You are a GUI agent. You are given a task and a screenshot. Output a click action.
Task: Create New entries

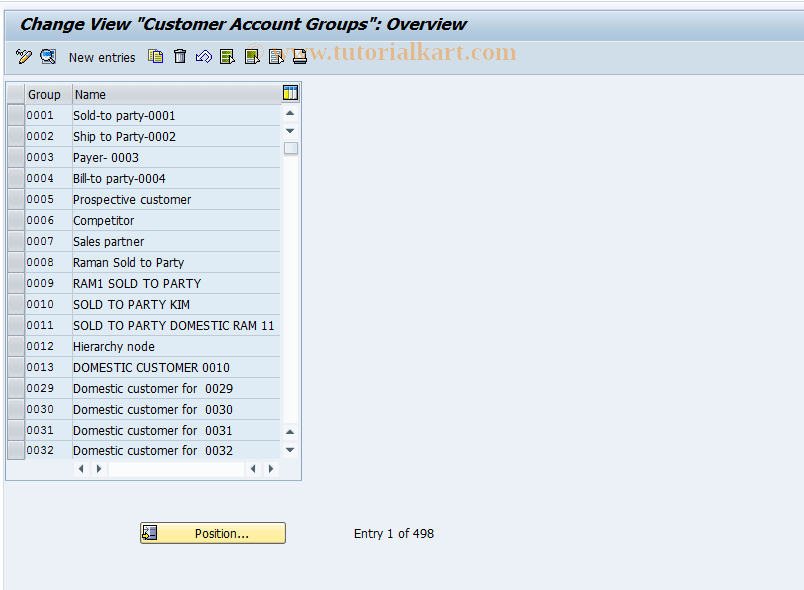pos(102,57)
